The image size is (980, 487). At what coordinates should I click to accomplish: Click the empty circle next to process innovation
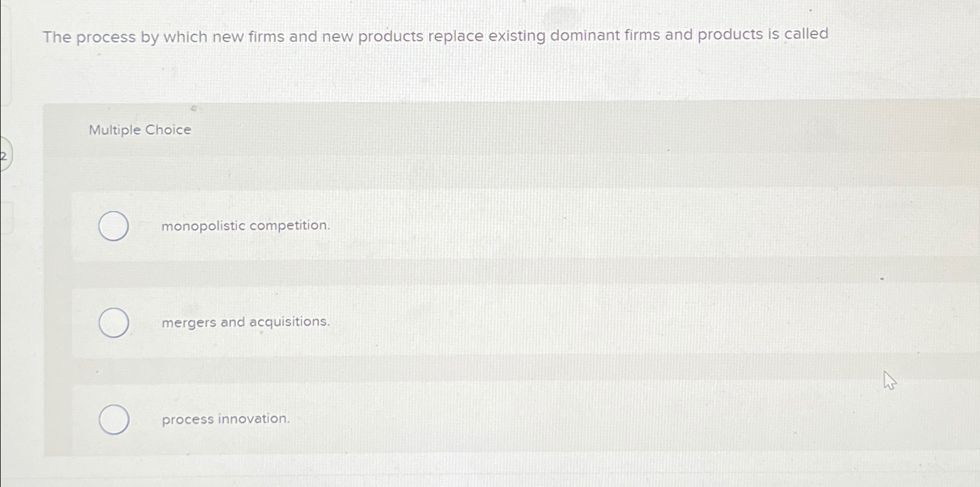click(x=113, y=419)
